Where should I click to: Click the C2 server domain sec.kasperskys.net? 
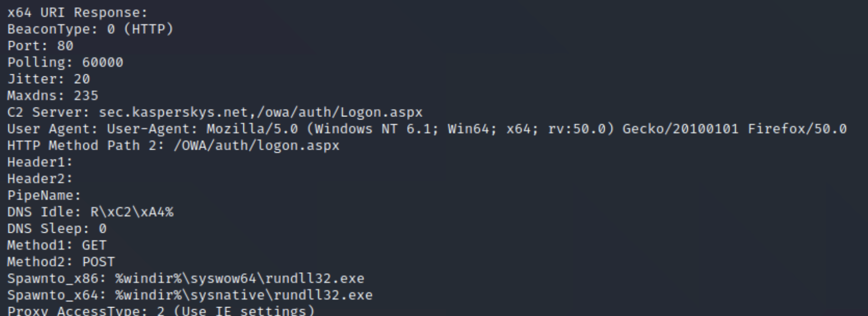coord(173,112)
